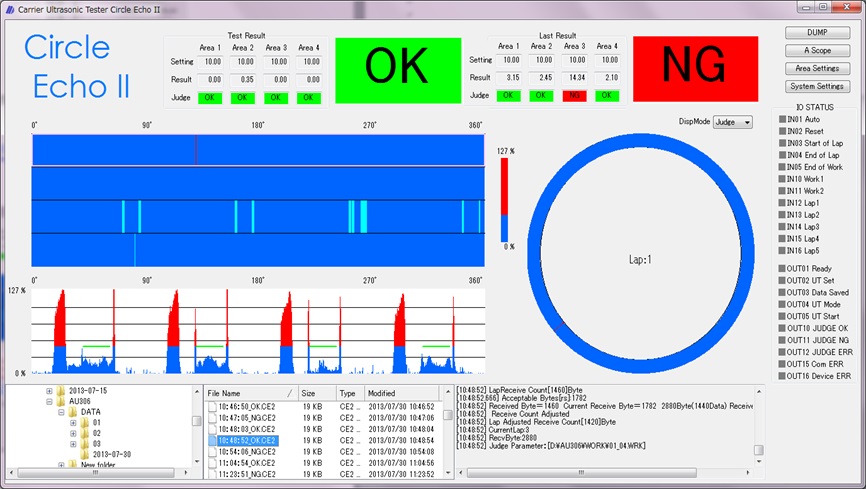Viewport: 866px width, 489px height.
Task: Click file icon of 10:48:03_OK.CE2
Action: 212,429
